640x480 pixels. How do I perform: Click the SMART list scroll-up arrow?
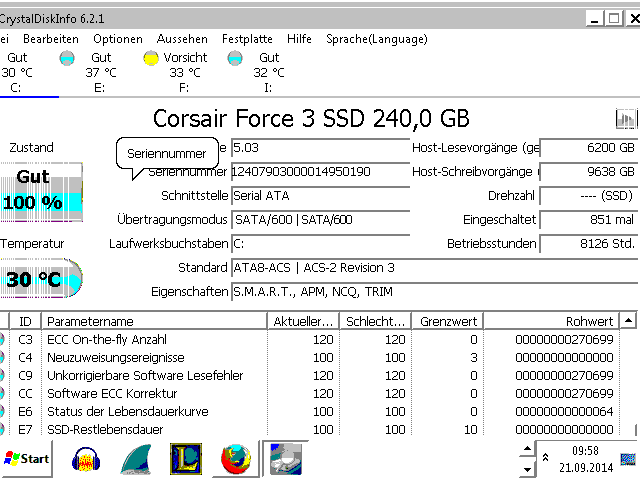point(629,321)
